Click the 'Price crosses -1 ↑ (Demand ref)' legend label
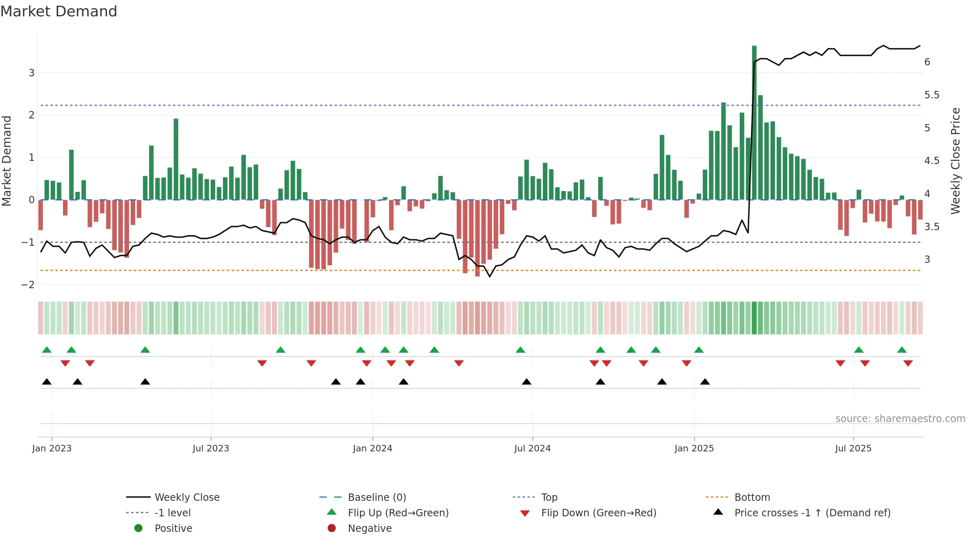 point(813,513)
